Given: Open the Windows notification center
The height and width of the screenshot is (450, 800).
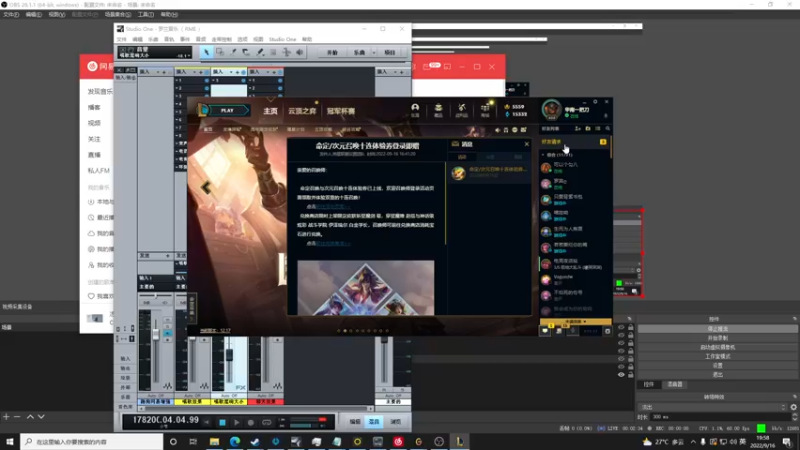Looking at the screenshot, I should [x=786, y=442].
